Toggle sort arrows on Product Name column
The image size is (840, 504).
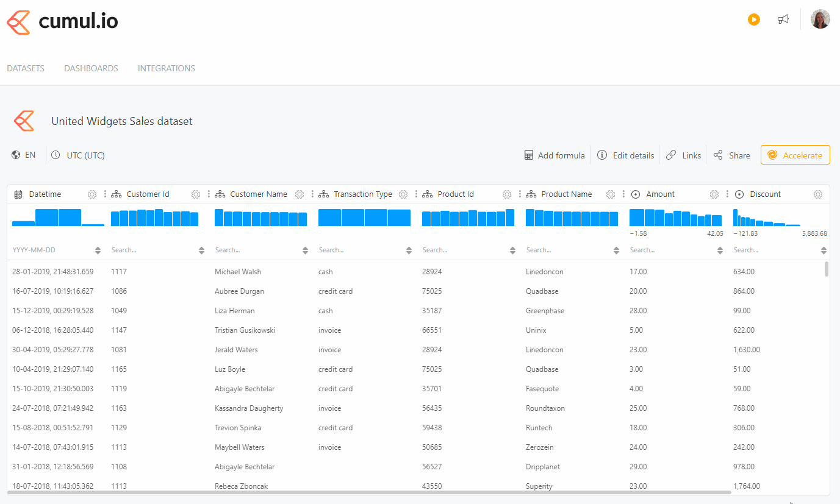pyautogui.click(x=617, y=250)
